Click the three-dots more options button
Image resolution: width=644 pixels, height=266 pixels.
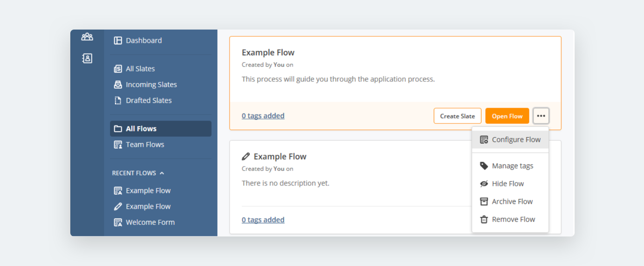click(541, 116)
